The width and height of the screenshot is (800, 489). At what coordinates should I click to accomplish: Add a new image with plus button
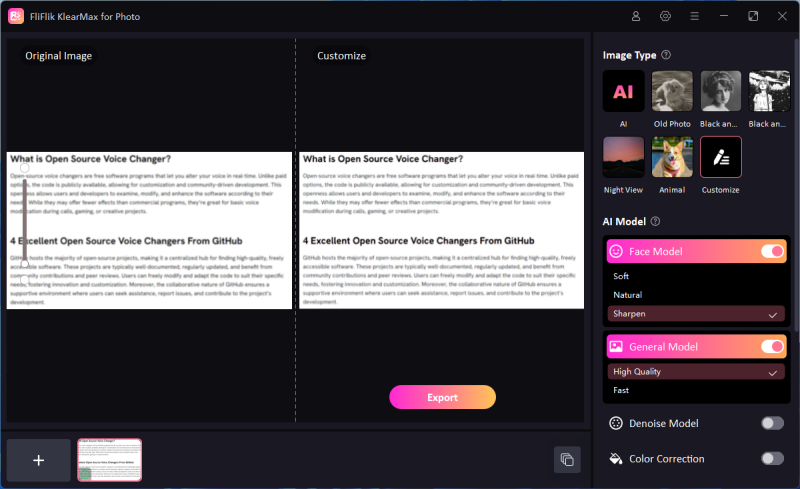[38, 460]
